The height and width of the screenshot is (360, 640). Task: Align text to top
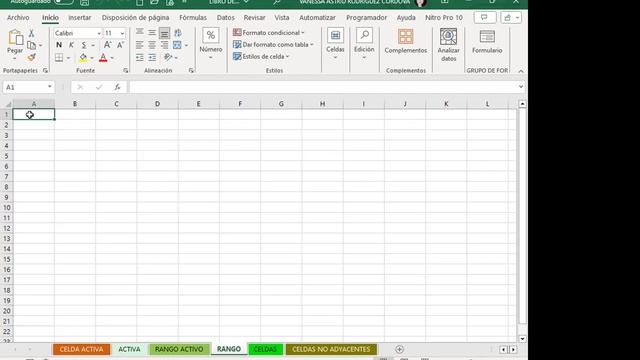point(140,33)
